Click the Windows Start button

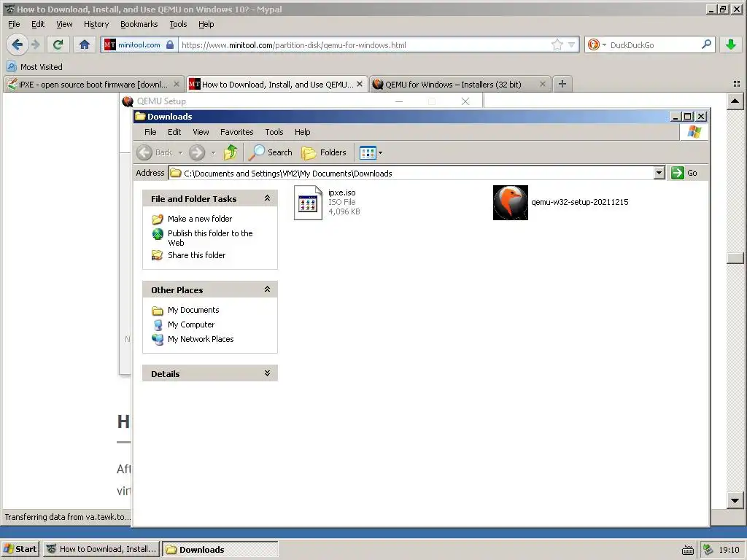pos(20,549)
